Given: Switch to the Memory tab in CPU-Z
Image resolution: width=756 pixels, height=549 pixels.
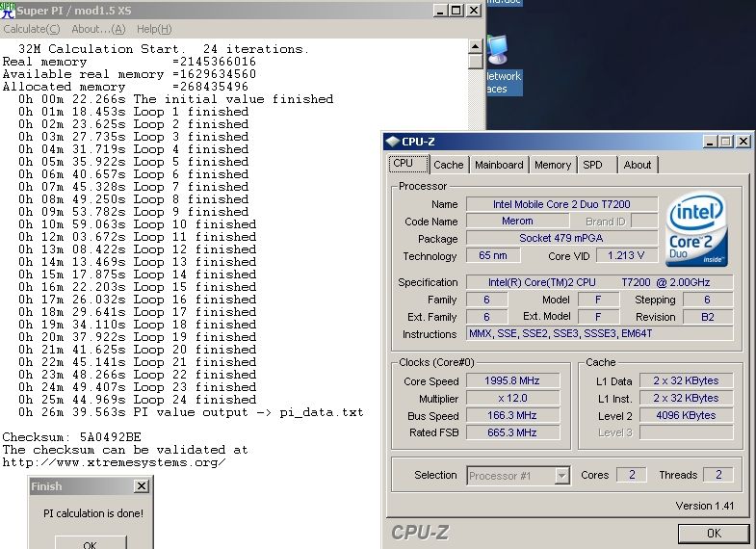Looking at the screenshot, I should [553, 165].
